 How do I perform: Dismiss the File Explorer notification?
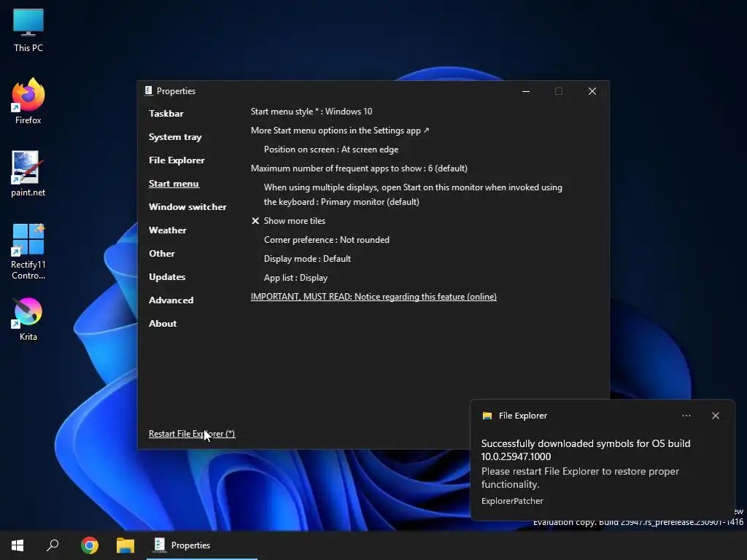click(x=715, y=416)
